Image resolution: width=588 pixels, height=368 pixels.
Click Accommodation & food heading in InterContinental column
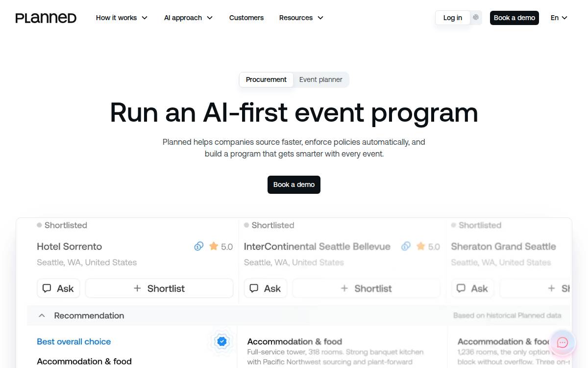coord(294,342)
